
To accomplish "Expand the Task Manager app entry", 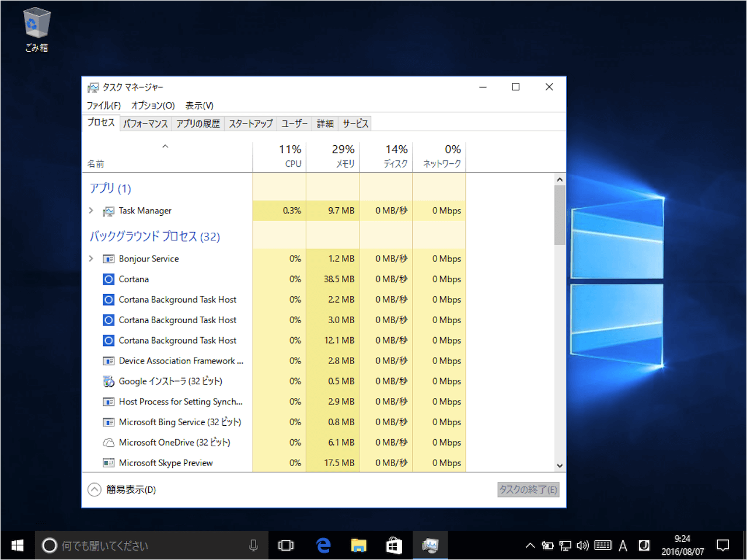I will (91, 211).
